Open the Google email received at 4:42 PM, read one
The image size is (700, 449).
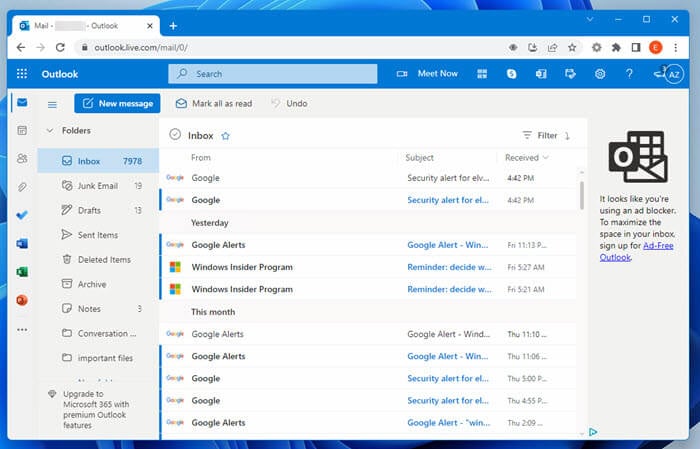click(x=368, y=178)
